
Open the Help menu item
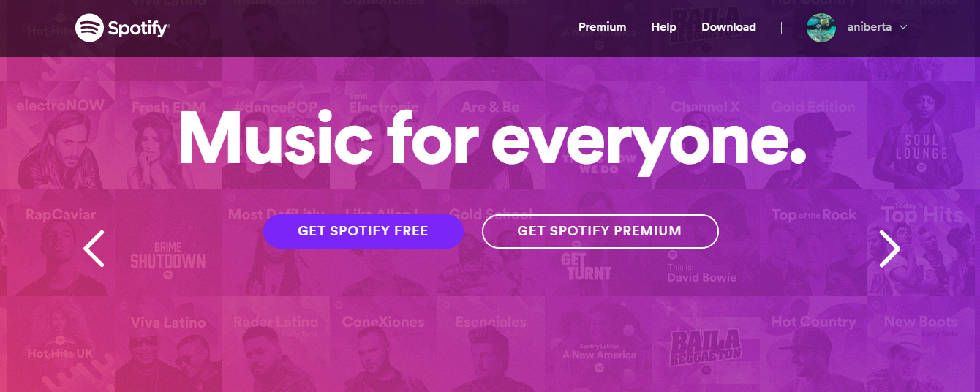coord(663,27)
